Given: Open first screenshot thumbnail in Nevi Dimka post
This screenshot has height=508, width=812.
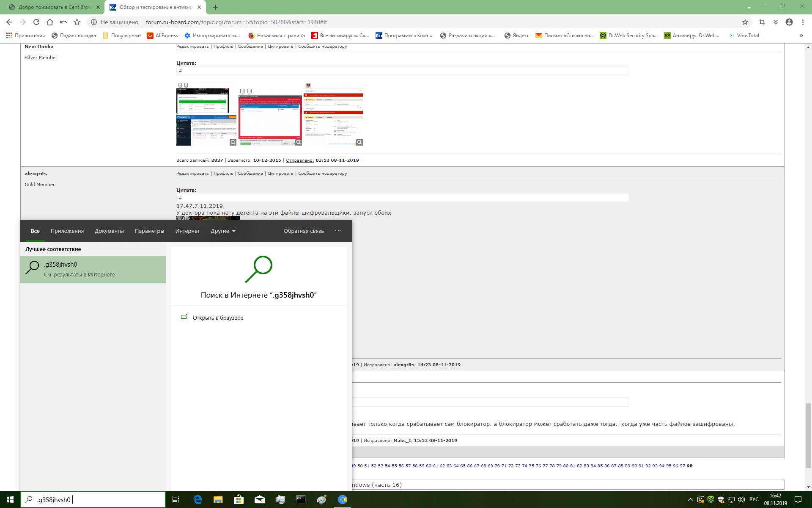Looking at the screenshot, I should pos(206,115).
